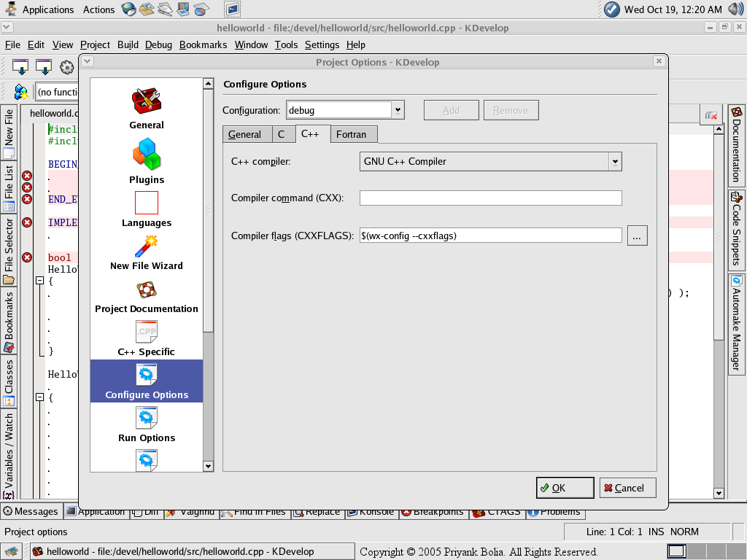Click the options list scrollbar down arrow
Screen dimensions: 747x560
pyautogui.click(x=208, y=466)
